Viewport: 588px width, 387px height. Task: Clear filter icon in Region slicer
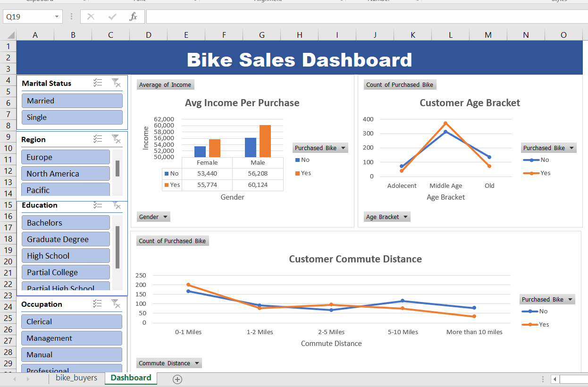tap(116, 139)
